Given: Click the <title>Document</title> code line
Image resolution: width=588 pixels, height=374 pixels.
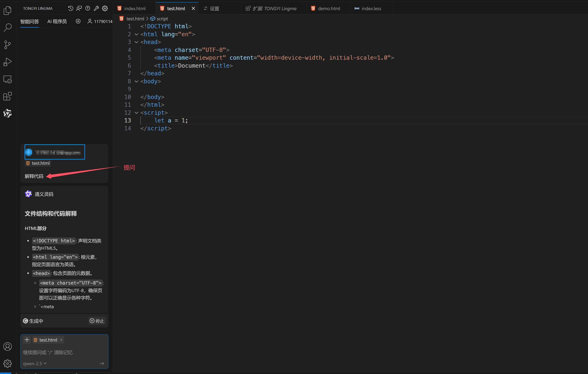Looking at the screenshot, I should pos(193,66).
